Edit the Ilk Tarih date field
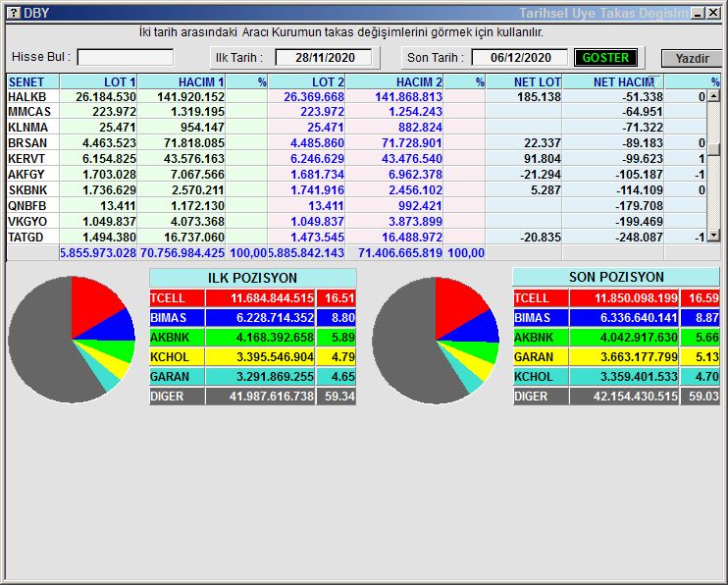The width and height of the screenshot is (728, 585). tap(324, 58)
